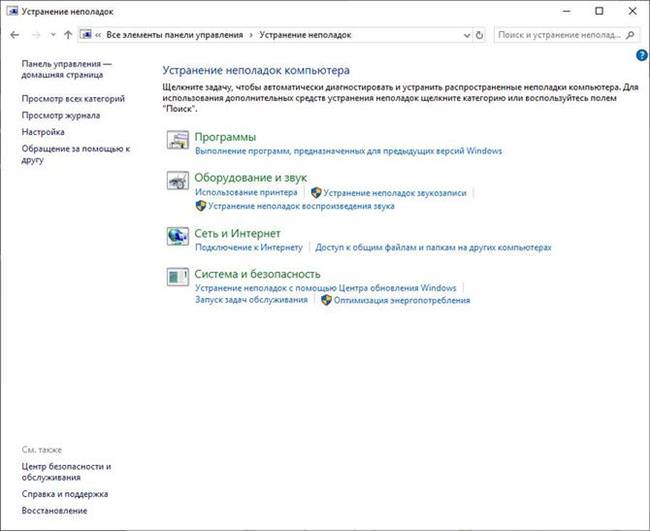Minimize the troubleshooting window

(x=566, y=11)
